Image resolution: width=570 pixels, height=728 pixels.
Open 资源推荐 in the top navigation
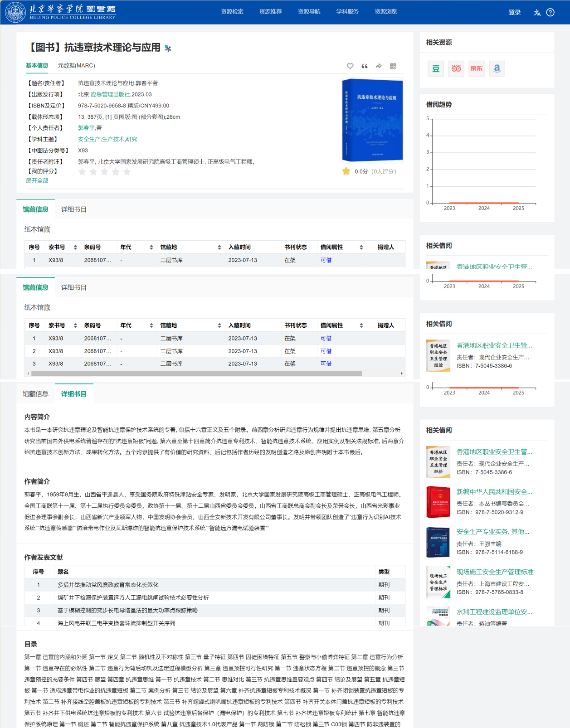[270, 12]
